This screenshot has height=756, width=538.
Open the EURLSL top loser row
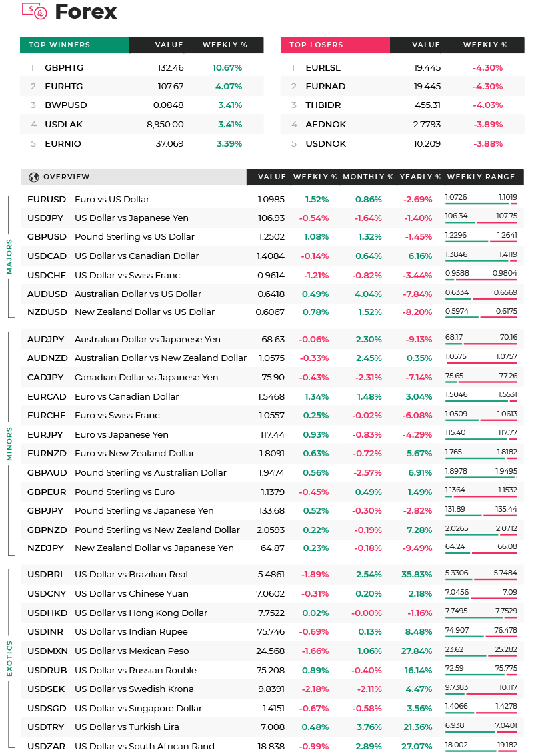(403, 67)
